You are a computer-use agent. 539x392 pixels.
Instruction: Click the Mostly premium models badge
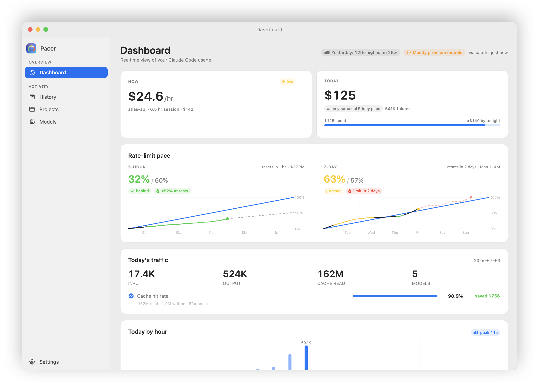tap(434, 52)
